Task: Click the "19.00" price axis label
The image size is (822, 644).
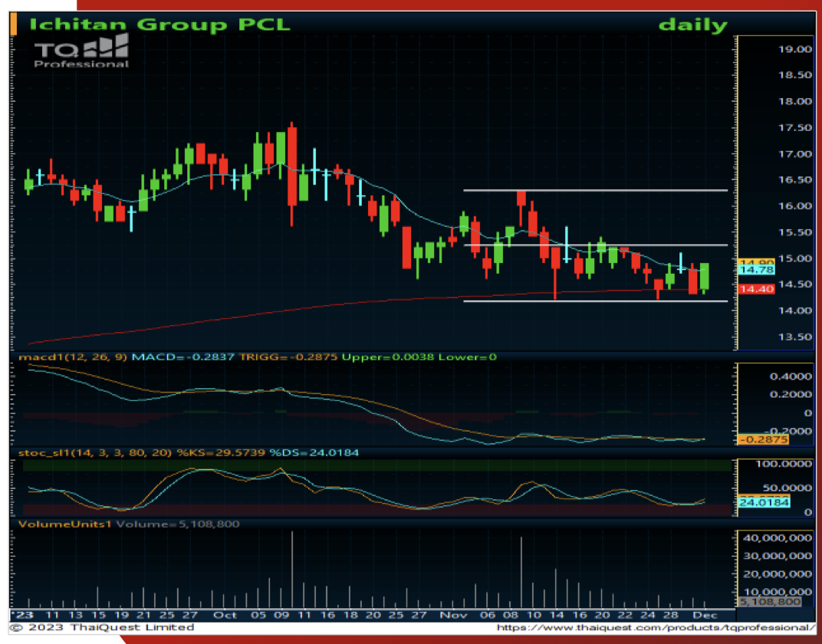Action: coord(794,49)
